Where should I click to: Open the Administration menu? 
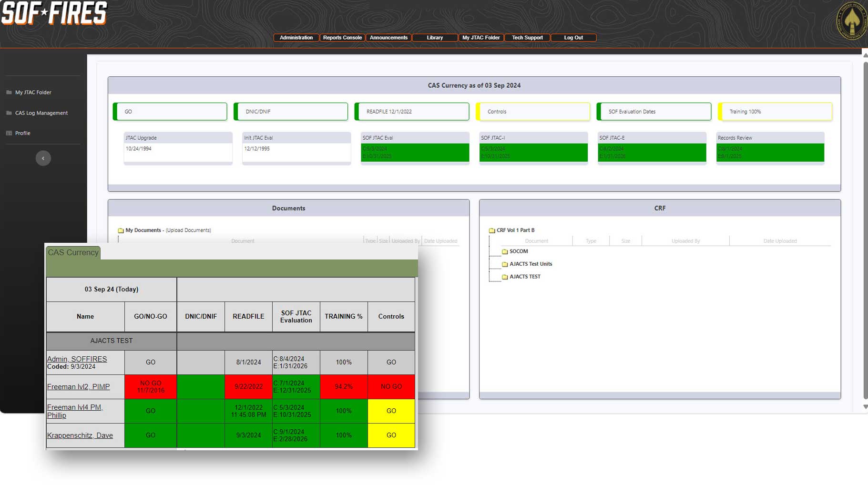point(296,38)
